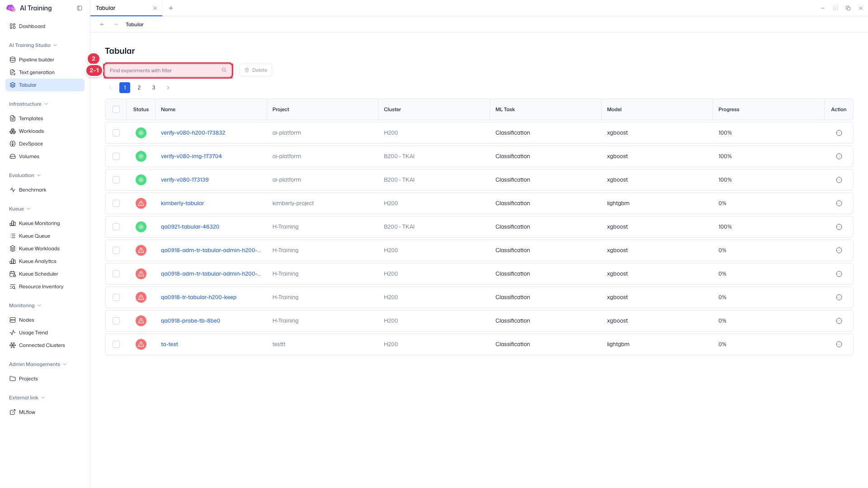Open DevSpace from Infrastructure section

(45, 144)
